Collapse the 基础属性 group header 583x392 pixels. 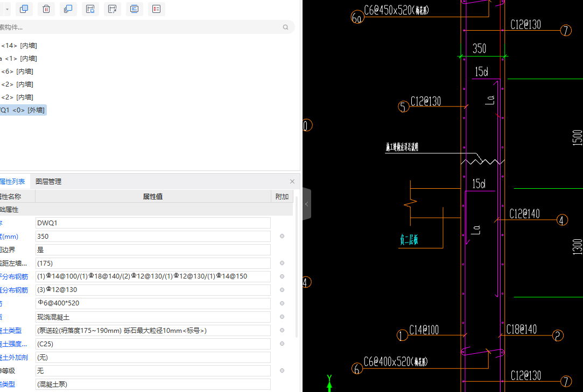point(146,210)
